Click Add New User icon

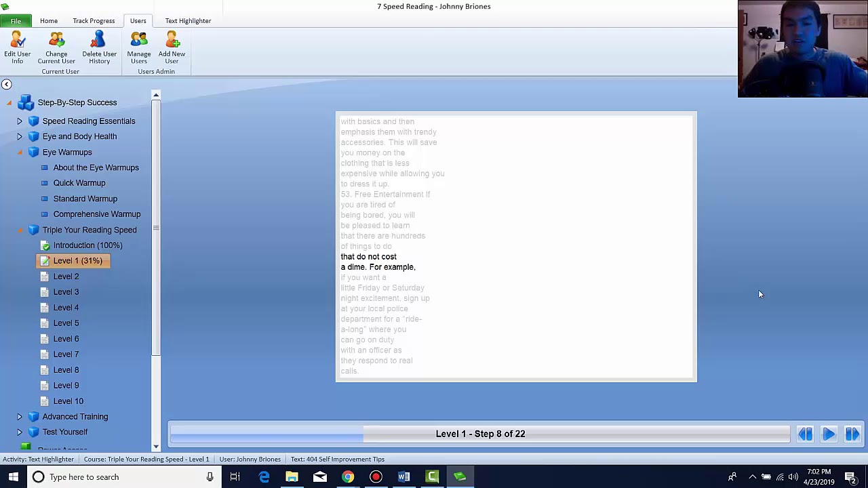coord(172,40)
